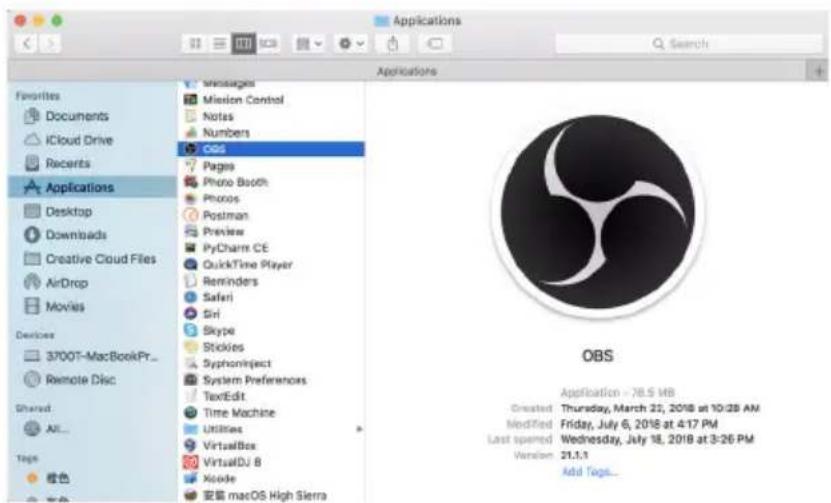Click the version value 21.1.1
The width and height of the screenshot is (831, 503).
point(574,455)
